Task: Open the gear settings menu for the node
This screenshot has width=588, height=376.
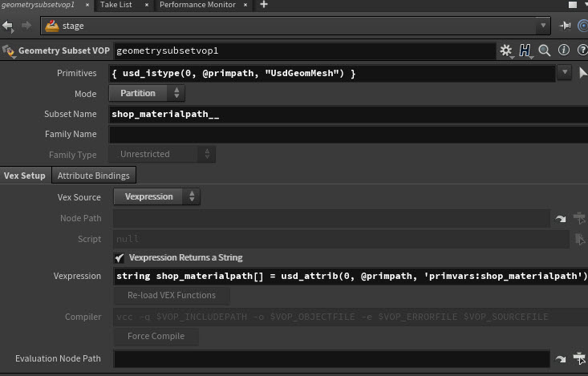Action: [x=506, y=51]
